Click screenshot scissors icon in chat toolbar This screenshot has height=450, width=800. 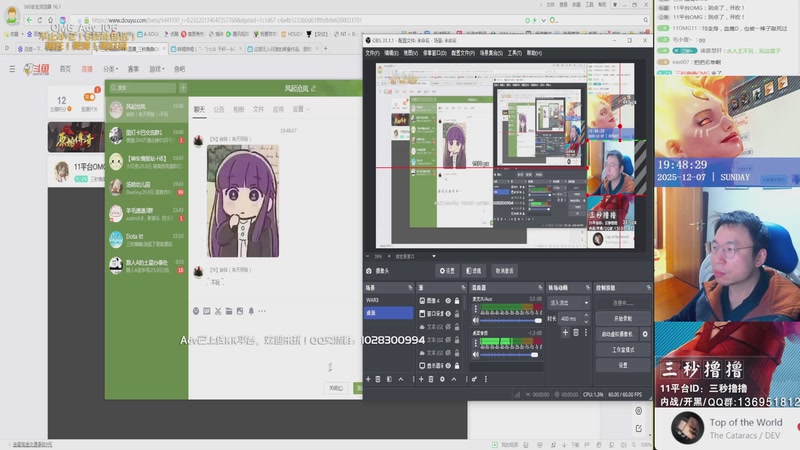(x=218, y=311)
